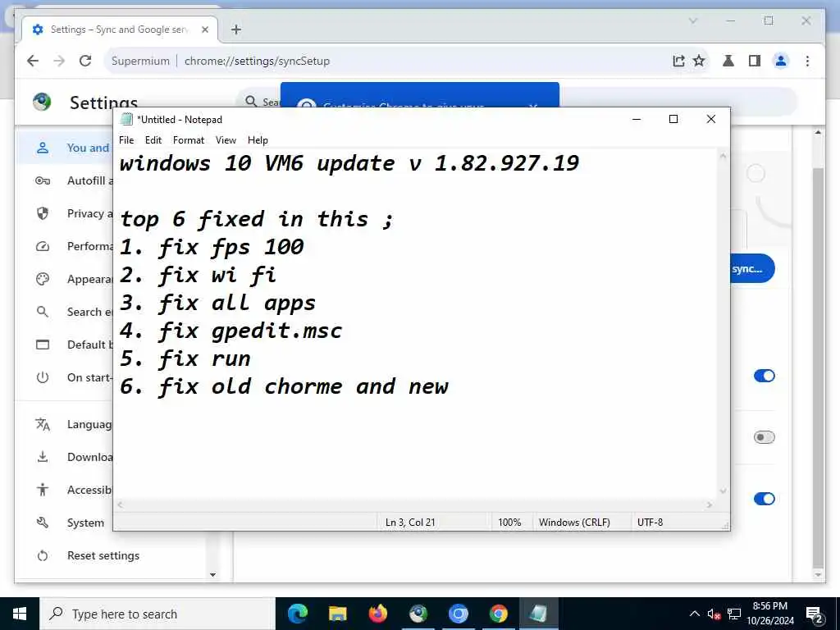840x630 pixels.
Task: Open Notepad Format menu
Action: (x=189, y=140)
